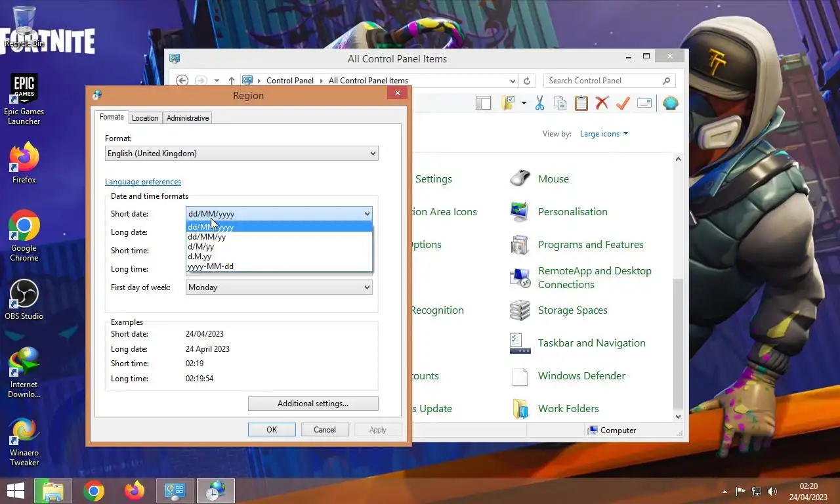
Task: Expand the address bar history dropdown arrow
Action: click(x=513, y=81)
